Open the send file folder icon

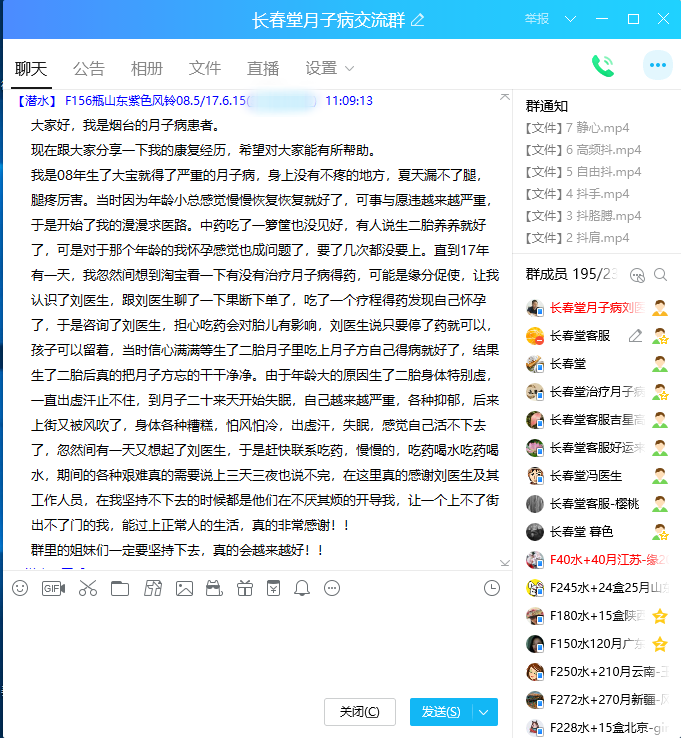click(120, 588)
